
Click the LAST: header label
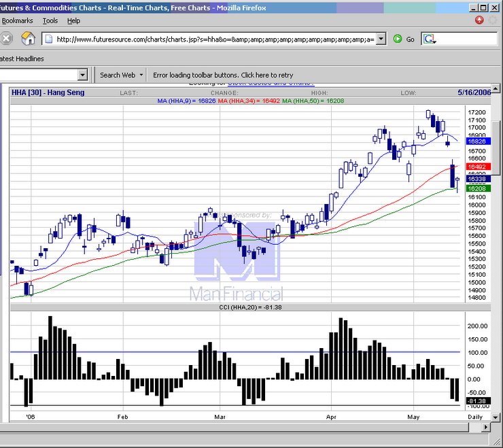[x=129, y=93]
